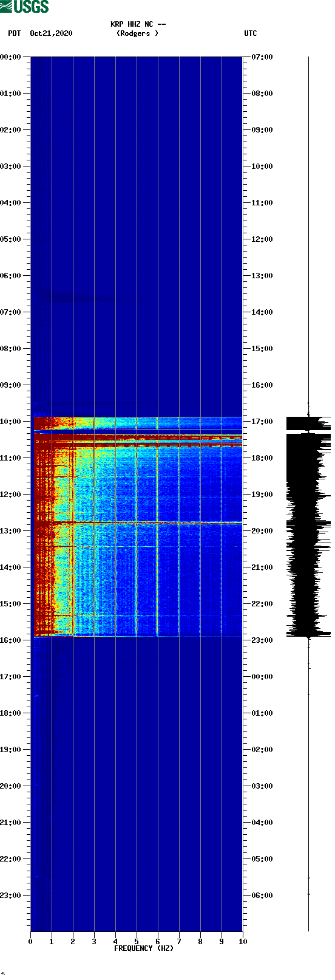The height and width of the screenshot is (980, 335).
Task: Click the seismogram waveform burst near 17:00 UTC
Action: (x=308, y=423)
